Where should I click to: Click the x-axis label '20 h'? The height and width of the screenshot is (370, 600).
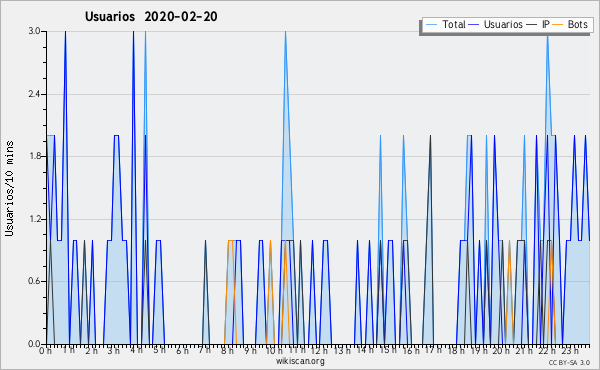[501, 351]
